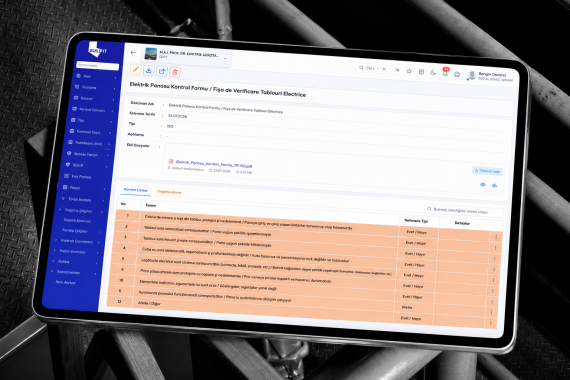Click the orange pencil edit icon
This screenshot has height=380, width=570.
(136, 69)
